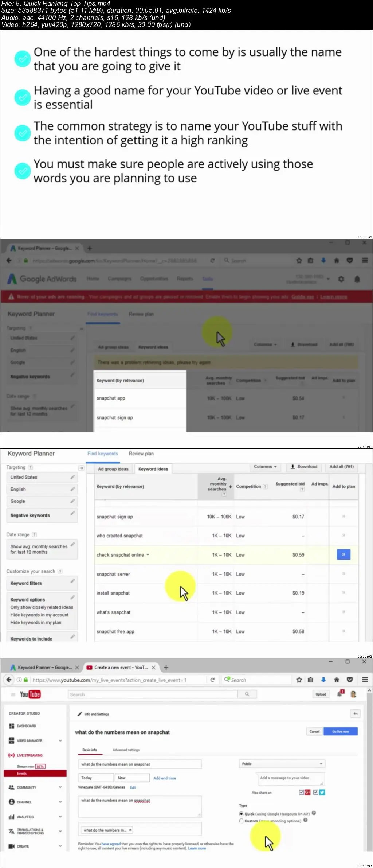This screenshot has width=373, height=868.
Task: Select Stream now BETA item
Action: [31, 766]
